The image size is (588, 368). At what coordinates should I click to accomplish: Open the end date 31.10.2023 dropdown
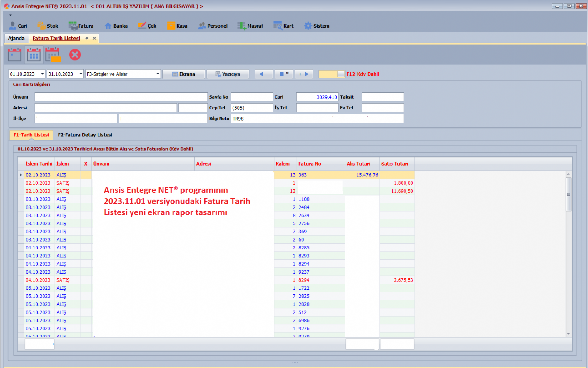click(81, 74)
